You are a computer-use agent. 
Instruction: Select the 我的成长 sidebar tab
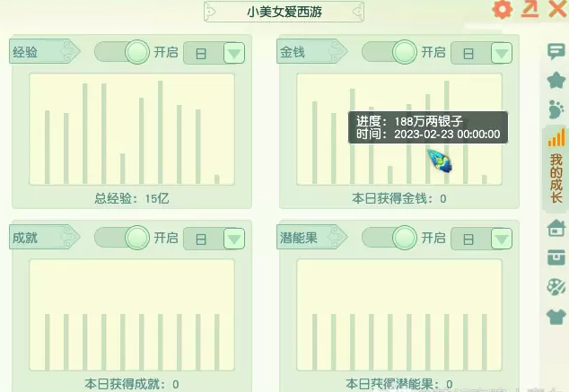[x=556, y=168]
